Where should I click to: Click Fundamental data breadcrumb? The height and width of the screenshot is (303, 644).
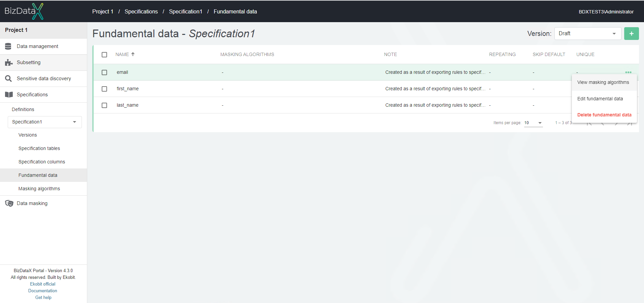pyautogui.click(x=235, y=11)
